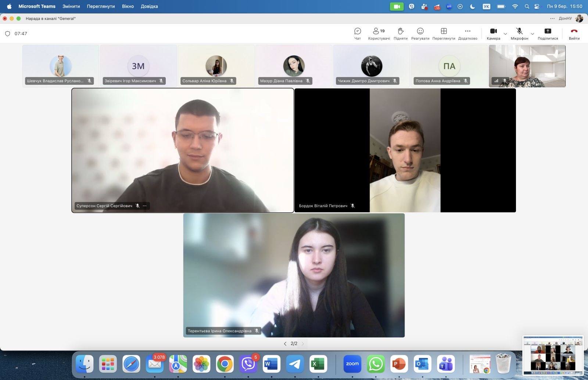Open the view layout options
The image size is (588, 380).
pos(444,33)
